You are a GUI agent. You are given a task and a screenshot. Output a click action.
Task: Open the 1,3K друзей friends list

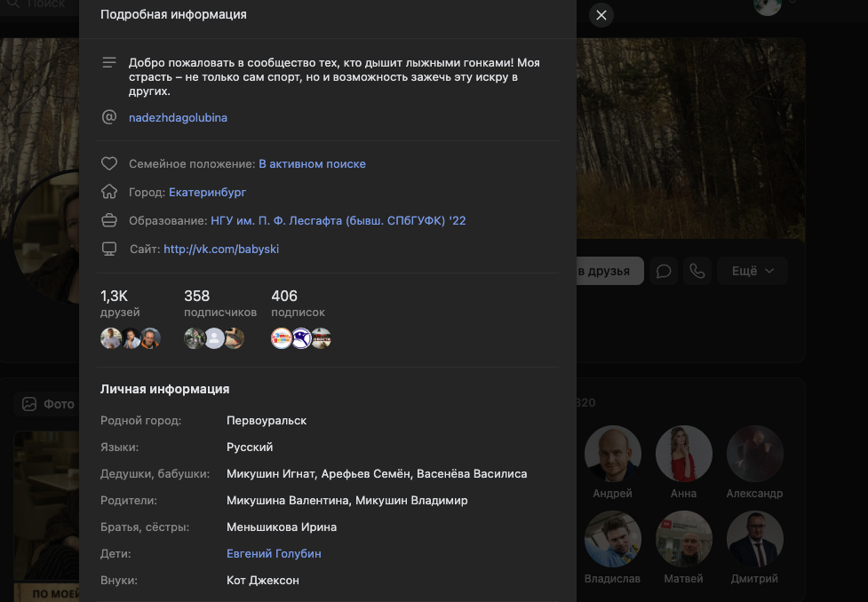tap(120, 303)
